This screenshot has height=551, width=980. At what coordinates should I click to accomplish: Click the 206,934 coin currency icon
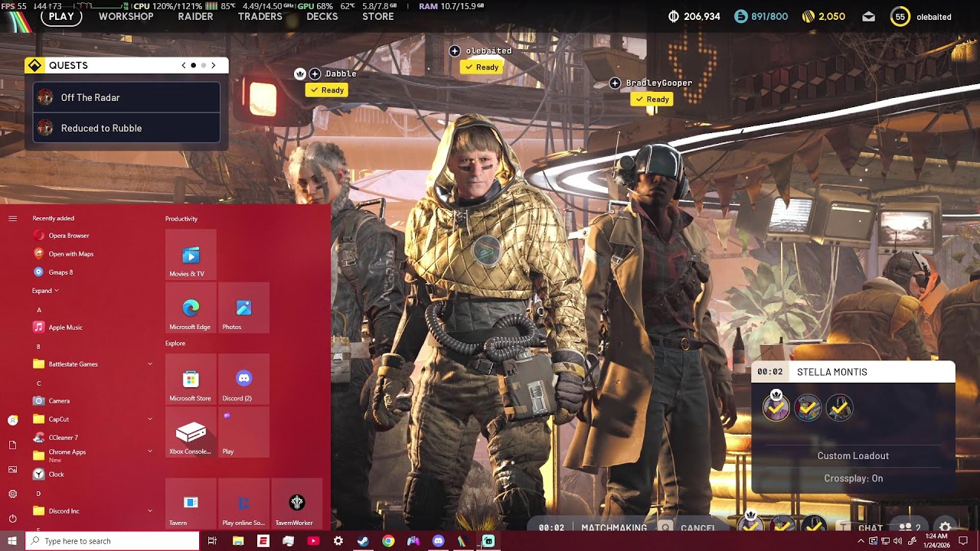point(674,17)
